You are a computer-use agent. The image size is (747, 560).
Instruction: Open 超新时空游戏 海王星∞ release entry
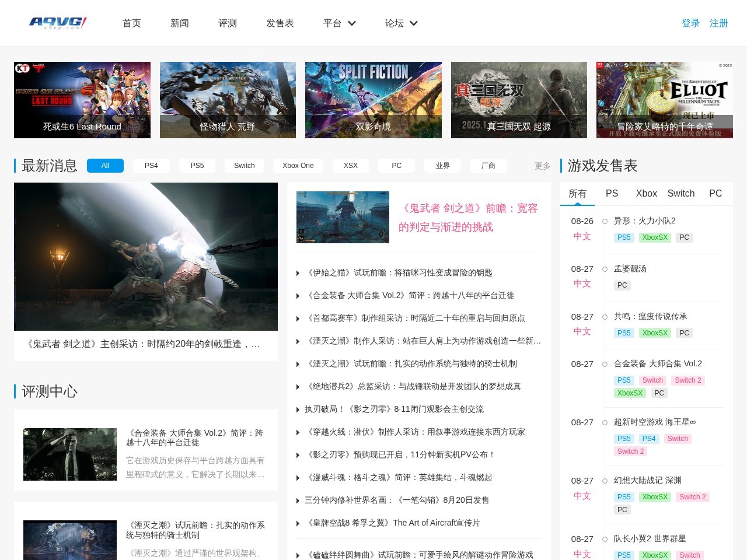tap(655, 422)
